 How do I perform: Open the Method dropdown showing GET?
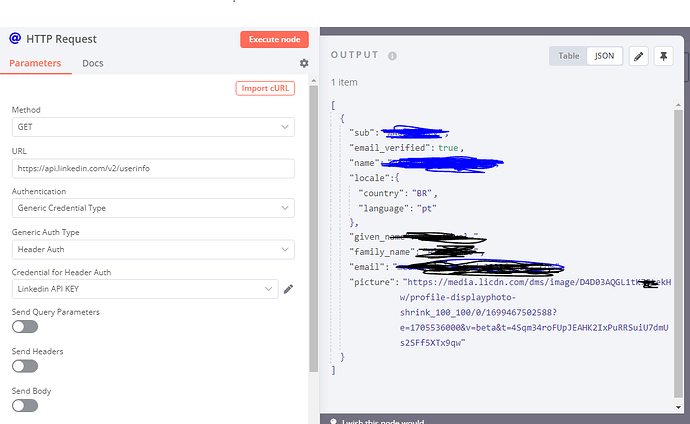pyautogui.click(x=153, y=127)
